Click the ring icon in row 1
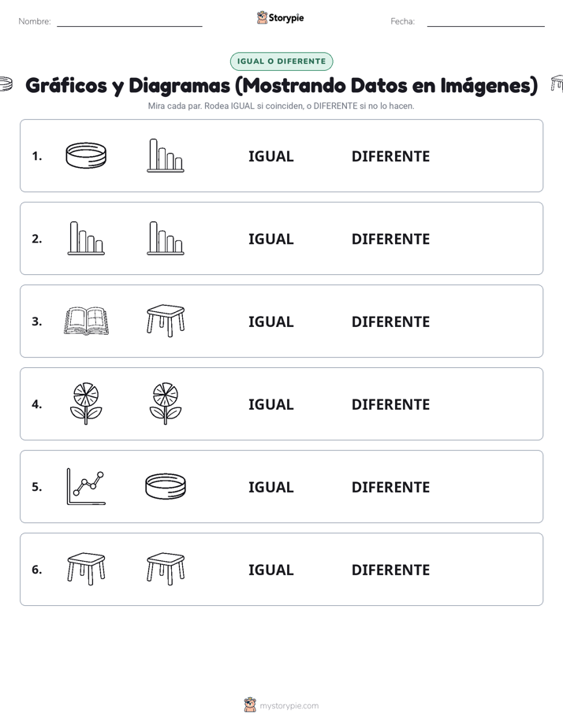Screen dimensions: 563x728 (x=86, y=155)
